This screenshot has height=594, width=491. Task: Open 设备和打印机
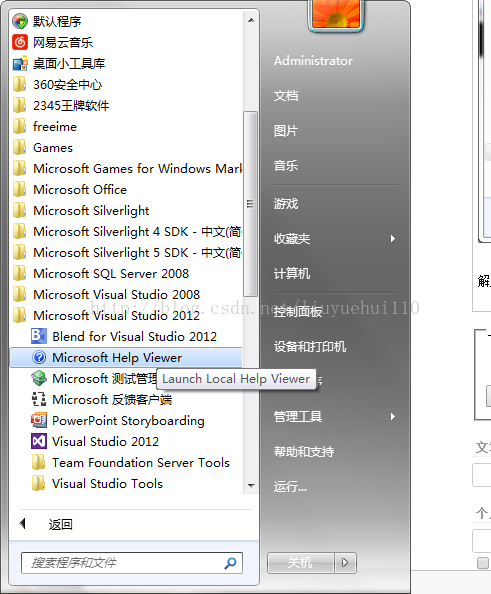pos(310,346)
